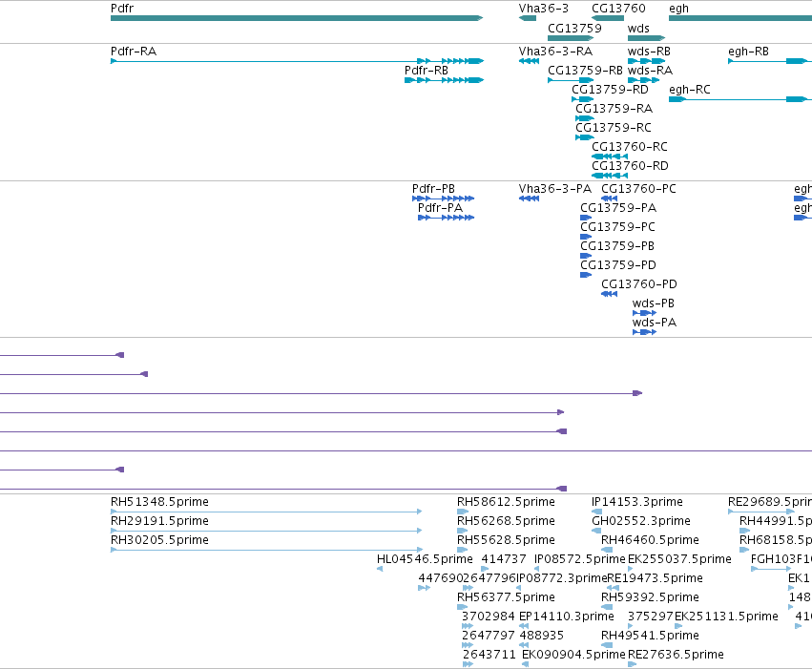Click the wds-RB transcript label
The height and width of the screenshot is (669, 812).
click(649, 52)
